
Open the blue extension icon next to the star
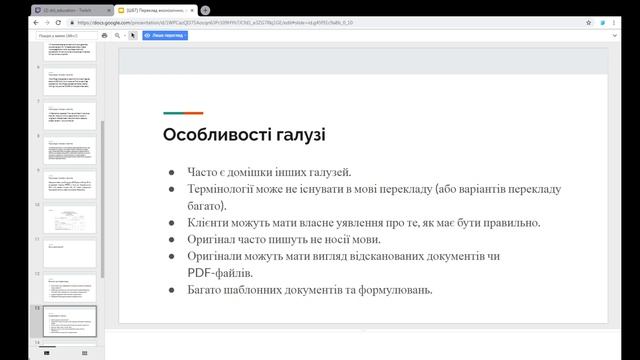(602, 23)
